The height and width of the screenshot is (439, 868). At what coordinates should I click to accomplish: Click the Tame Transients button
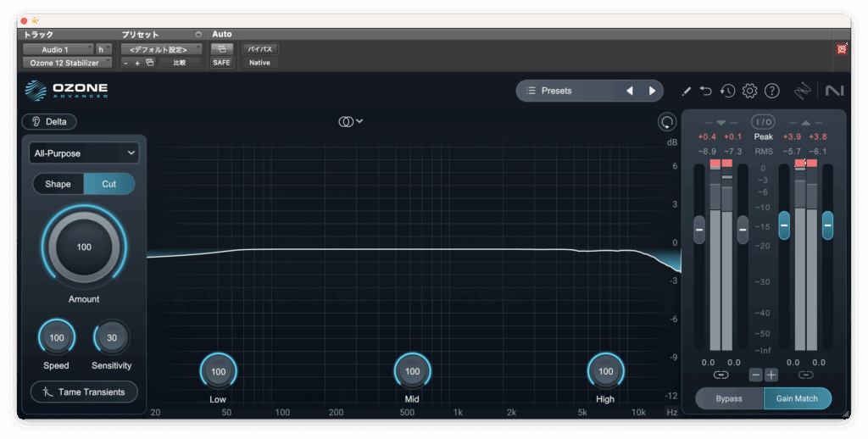(83, 392)
